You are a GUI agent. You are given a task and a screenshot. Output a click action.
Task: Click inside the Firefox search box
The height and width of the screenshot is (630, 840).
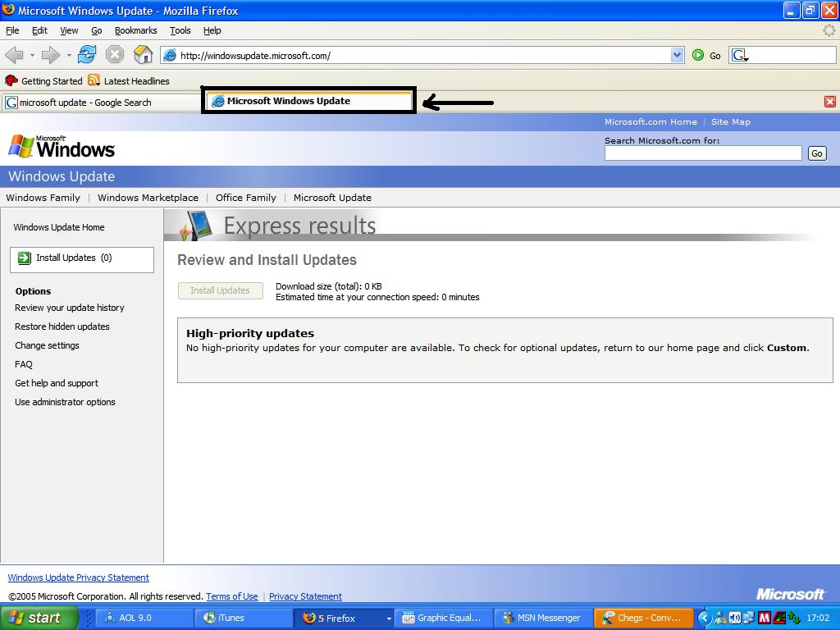[792, 55]
